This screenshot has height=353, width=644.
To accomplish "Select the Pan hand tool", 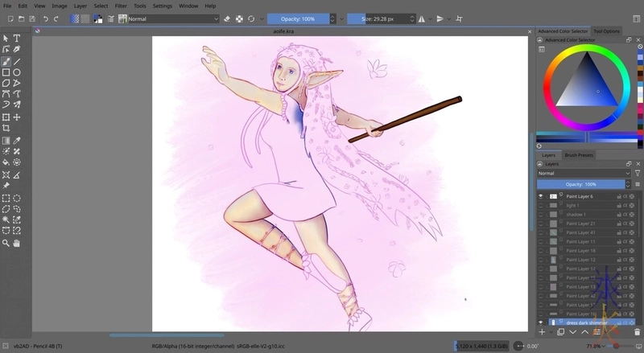I will pos(17,243).
